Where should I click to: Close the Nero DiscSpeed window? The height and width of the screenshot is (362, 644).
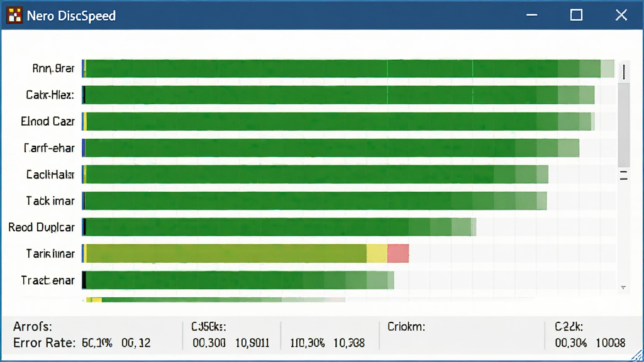[621, 15]
